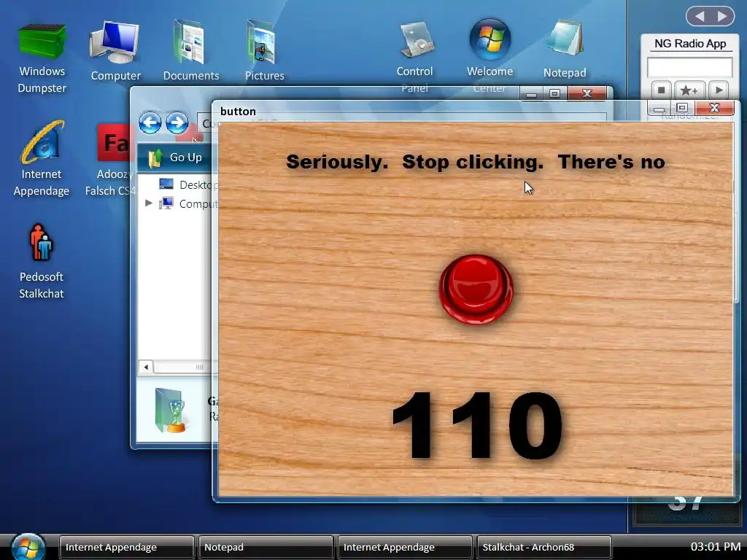The height and width of the screenshot is (560, 747).
Task: Launch the Notepad desktop icon
Action: [565, 49]
